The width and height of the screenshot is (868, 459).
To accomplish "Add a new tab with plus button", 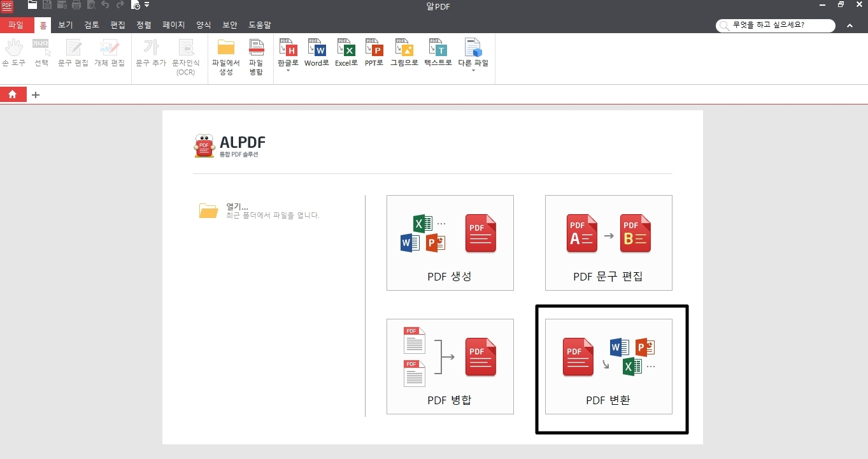I will point(36,95).
